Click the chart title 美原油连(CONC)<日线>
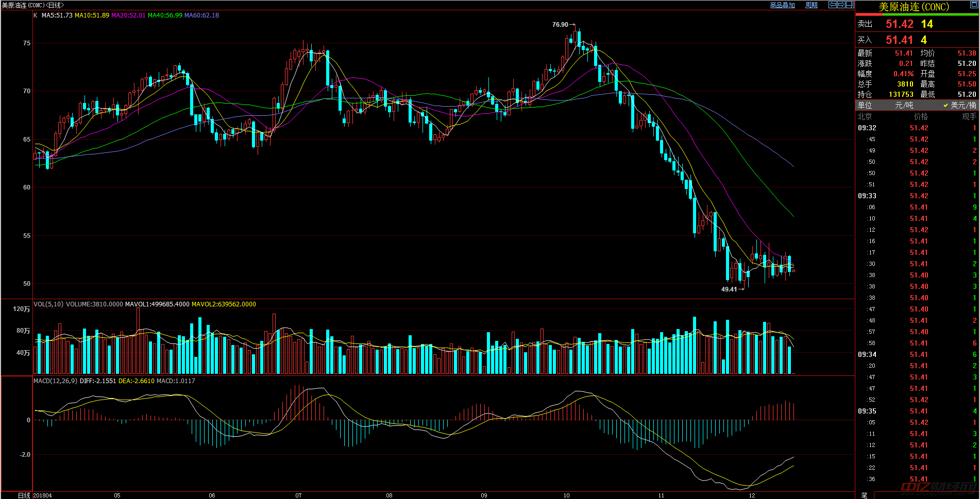 tap(33, 5)
